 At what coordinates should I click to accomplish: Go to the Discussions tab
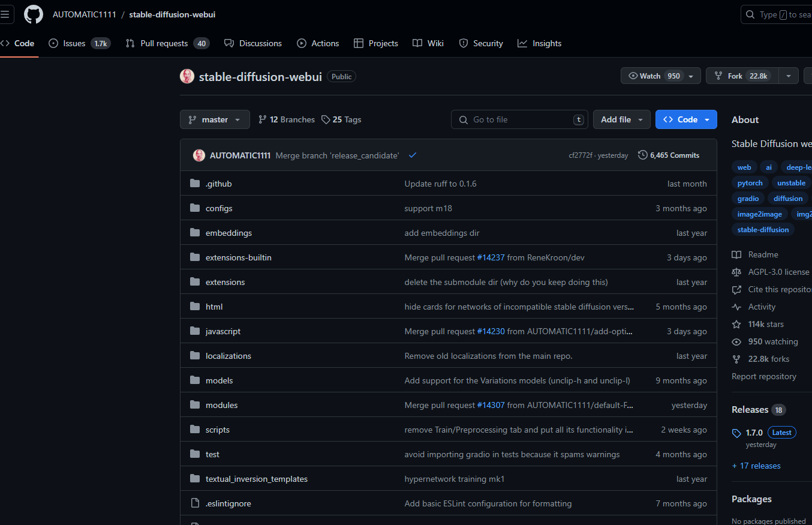[252, 43]
